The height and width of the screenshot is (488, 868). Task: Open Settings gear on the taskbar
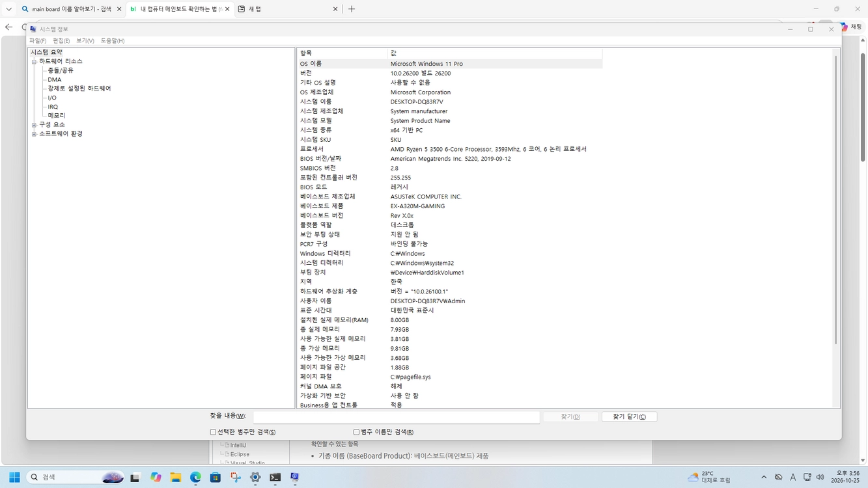point(255,477)
